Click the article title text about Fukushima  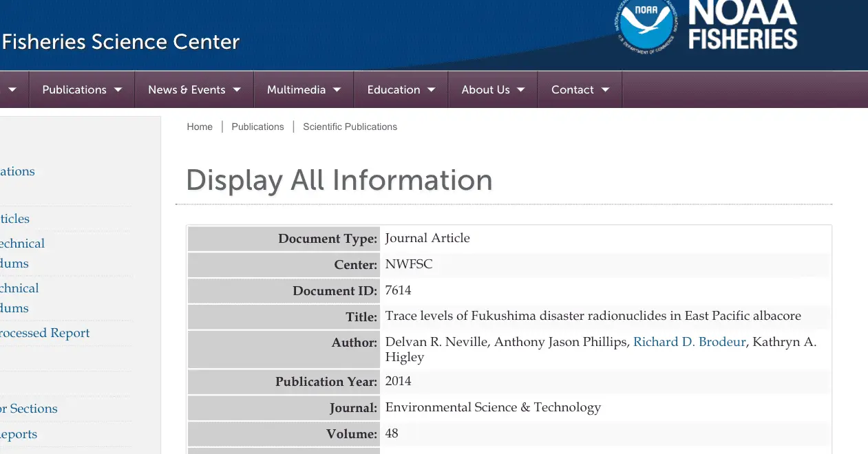(593, 316)
